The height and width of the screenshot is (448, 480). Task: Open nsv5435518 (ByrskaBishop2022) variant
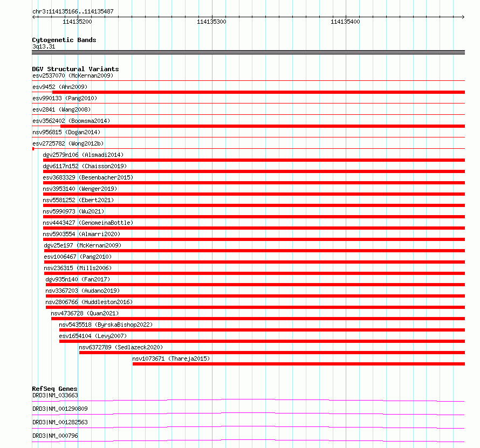106,325
